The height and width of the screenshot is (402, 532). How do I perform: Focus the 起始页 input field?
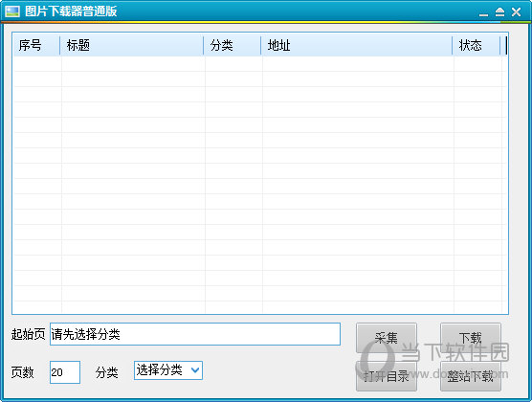point(195,334)
